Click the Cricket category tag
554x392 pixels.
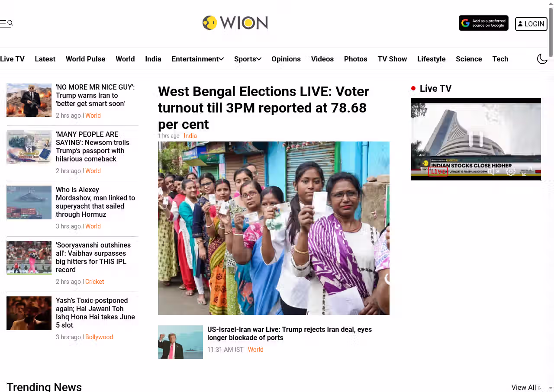(94, 282)
